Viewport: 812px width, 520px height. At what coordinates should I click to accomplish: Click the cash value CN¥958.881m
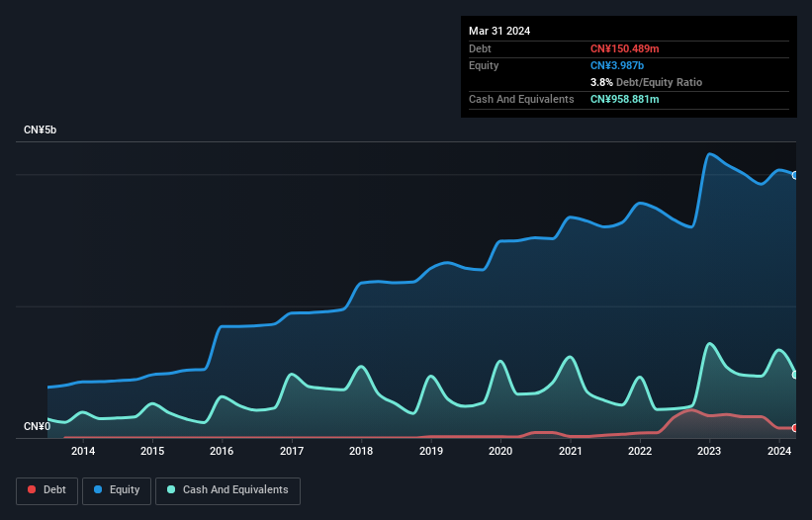click(624, 99)
